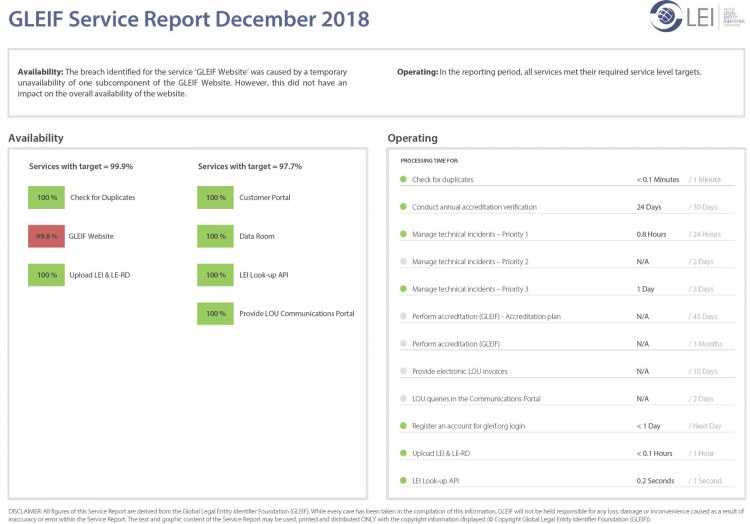
Task: Click the grey dot for LOU queries in Communications Portal
Action: tap(403, 398)
